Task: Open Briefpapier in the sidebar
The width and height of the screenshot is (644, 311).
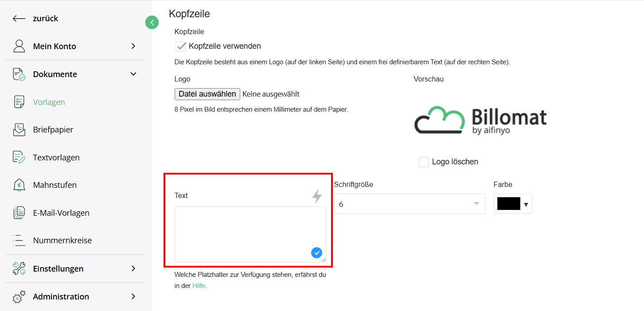Action: coord(53,130)
